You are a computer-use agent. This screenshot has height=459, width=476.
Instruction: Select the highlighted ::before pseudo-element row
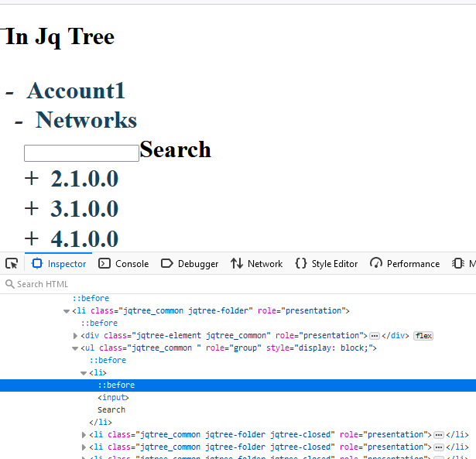238,385
